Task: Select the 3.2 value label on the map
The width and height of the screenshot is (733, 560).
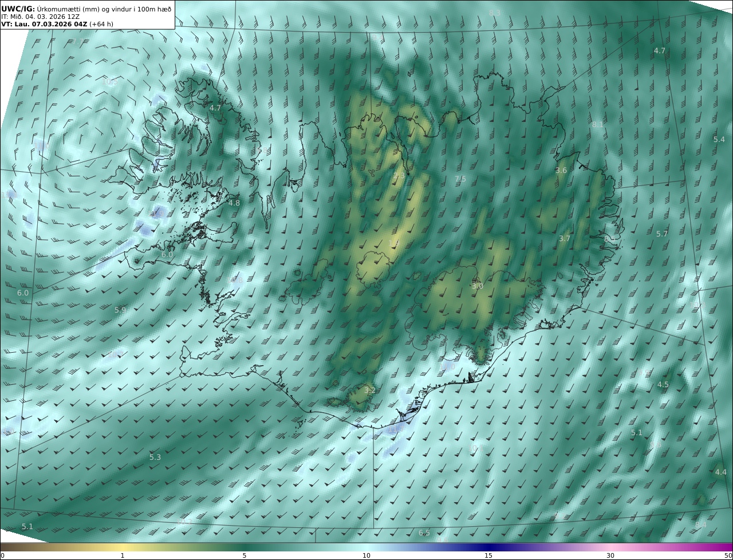Action: click(x=370, y=390)
